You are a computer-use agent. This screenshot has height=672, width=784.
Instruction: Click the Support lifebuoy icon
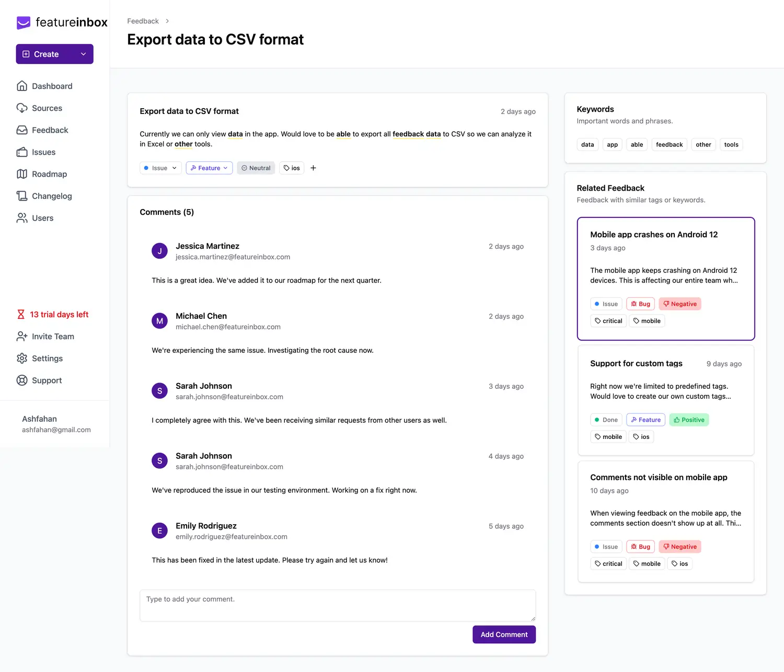tap(22, 380)
